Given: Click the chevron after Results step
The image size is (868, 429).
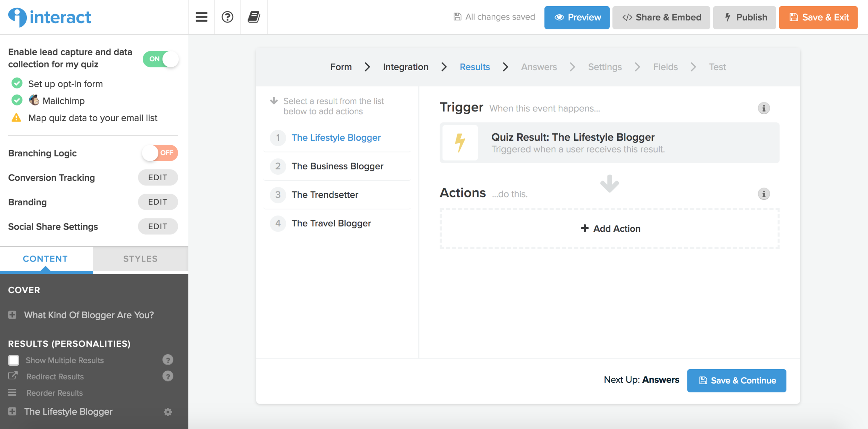Looking at the screenshot, I should (505, 67).
